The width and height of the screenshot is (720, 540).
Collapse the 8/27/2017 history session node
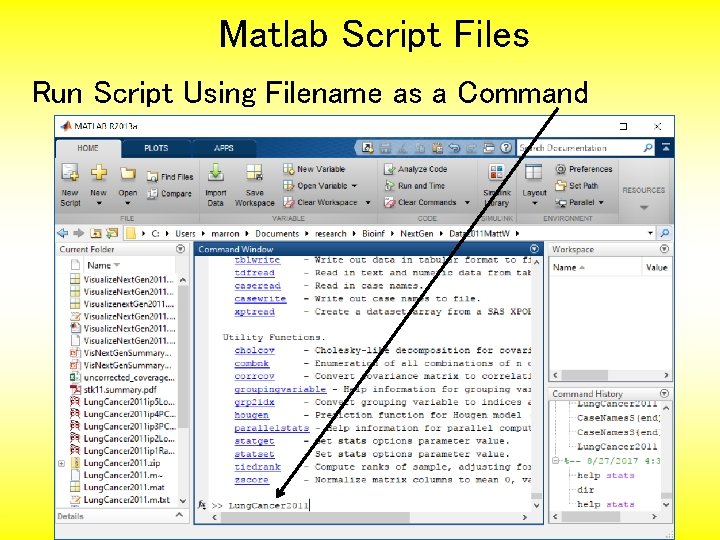(x=556, y=460)
